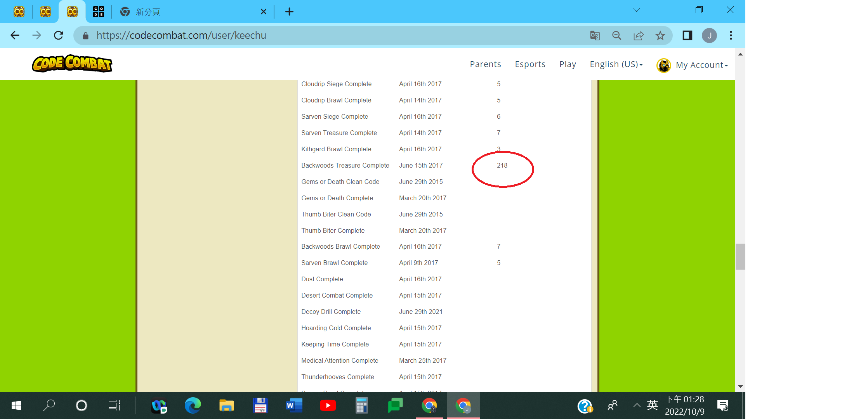Click the zoom magnifier icon in address bar
The height and width of the screenshot is (419, 868).
(616, 36)
